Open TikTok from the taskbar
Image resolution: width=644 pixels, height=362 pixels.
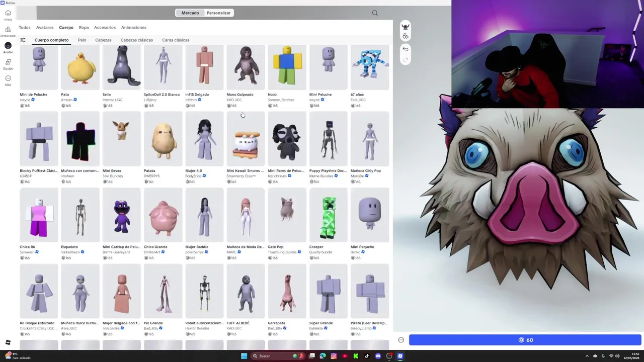[367, 356]
